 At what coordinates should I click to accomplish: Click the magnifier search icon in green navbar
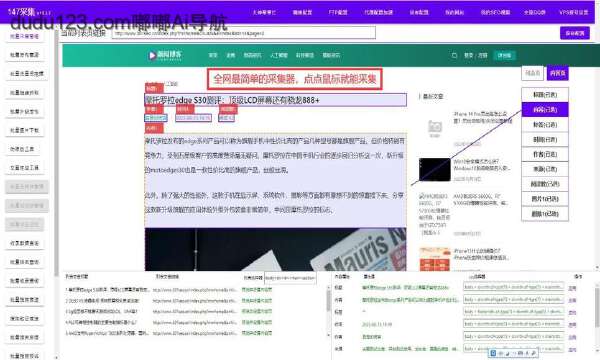click(x=454, y=55)
